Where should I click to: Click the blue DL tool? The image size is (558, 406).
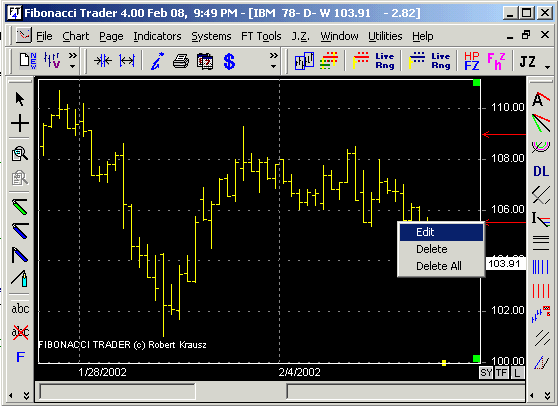541,171
